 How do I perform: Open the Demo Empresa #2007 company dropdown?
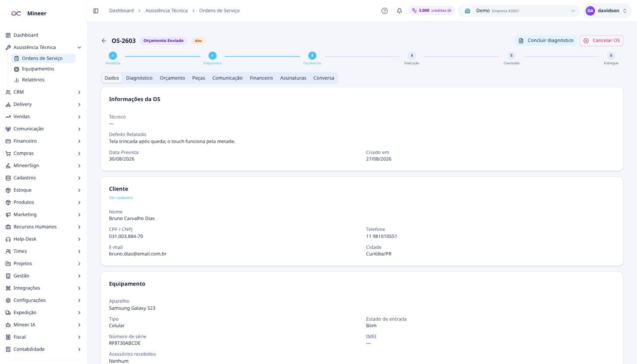519,11
